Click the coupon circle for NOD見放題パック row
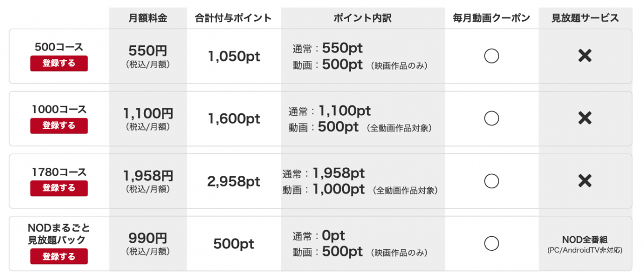The image size is (644, 277). coord(491,244)
